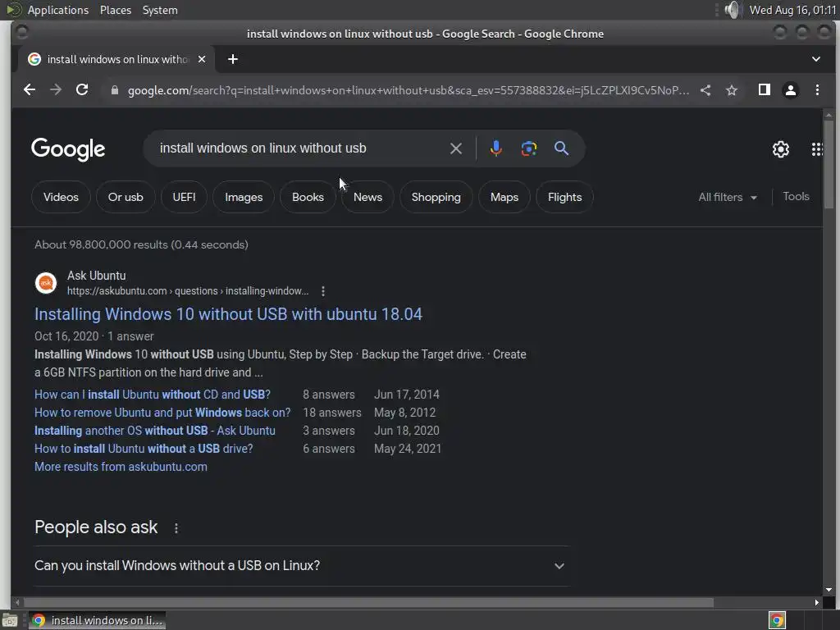
Task: Expand 'Can you install Windows without a USB on Linux?'
Action: [302, 566]
